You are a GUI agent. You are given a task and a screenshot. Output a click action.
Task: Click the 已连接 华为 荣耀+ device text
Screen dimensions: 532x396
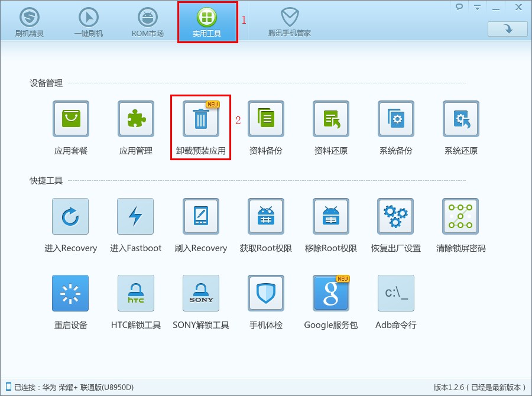74,387
